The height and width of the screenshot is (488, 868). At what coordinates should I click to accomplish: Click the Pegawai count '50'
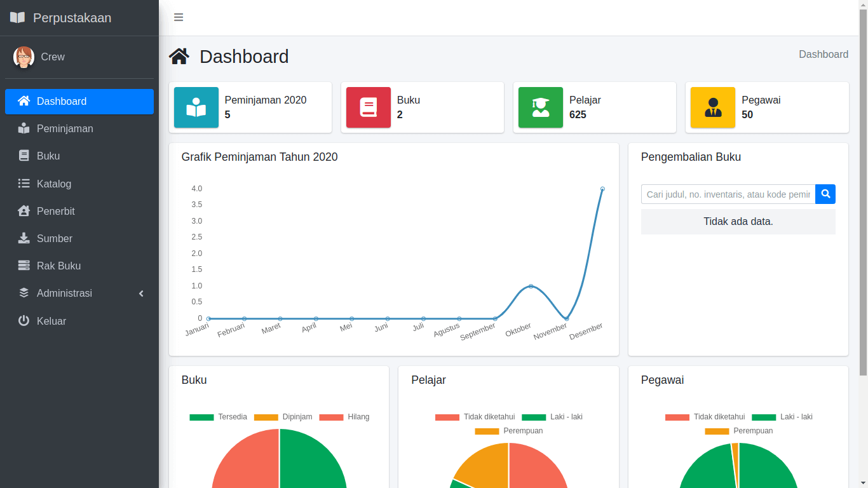(747, 115)
